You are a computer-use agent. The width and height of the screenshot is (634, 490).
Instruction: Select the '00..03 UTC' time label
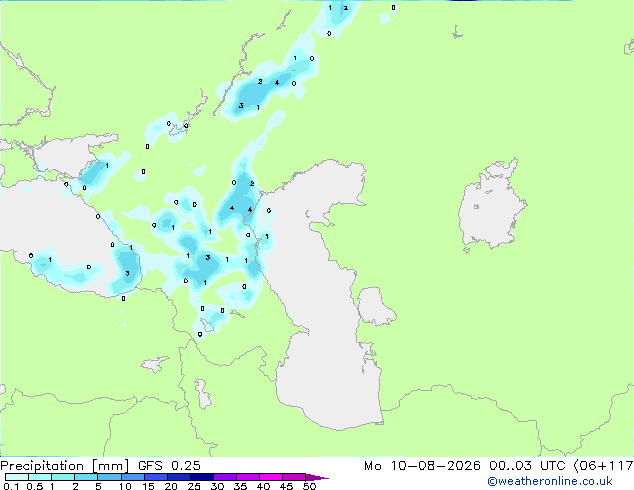527,466
